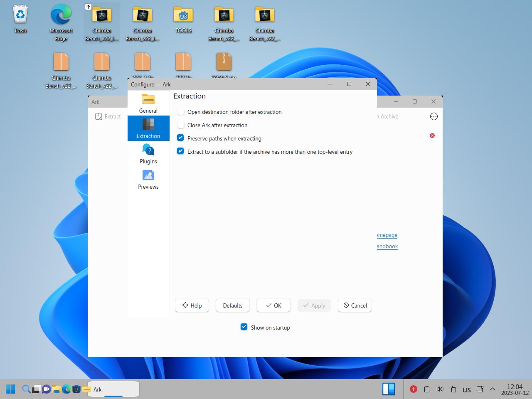Click Extract in the Ark window toolbar

tap(108, 117)
